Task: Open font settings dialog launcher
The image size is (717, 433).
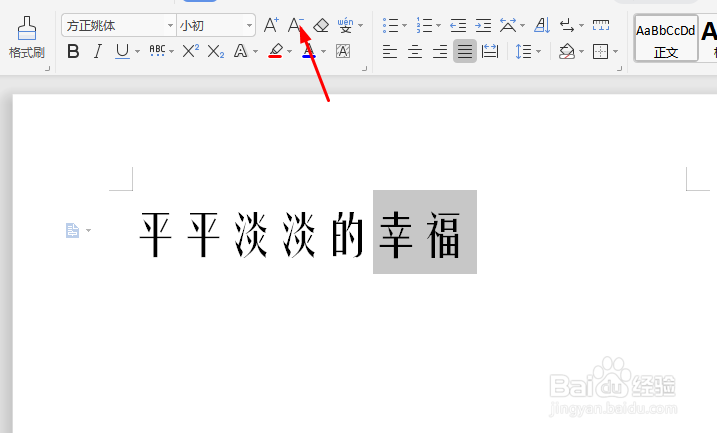Action: tap(364, 69)
